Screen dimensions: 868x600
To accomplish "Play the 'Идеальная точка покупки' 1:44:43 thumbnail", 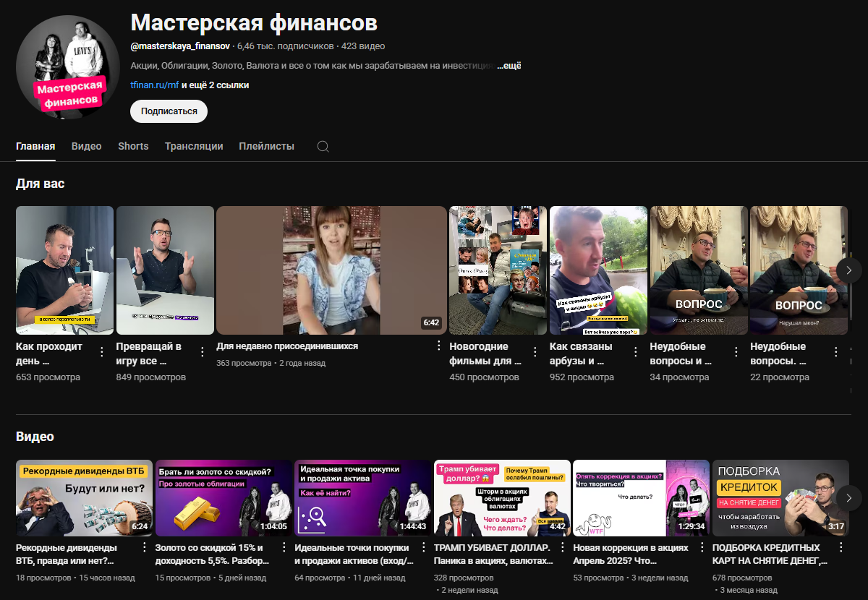I will pyautogui.click(x=363, y=498).
